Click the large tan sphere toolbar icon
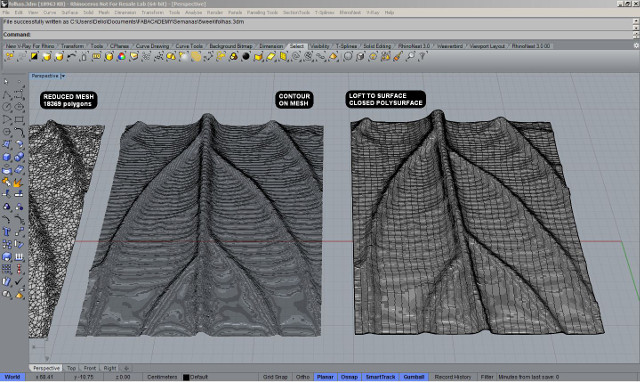The image size is (640, 382). point(196,57)
